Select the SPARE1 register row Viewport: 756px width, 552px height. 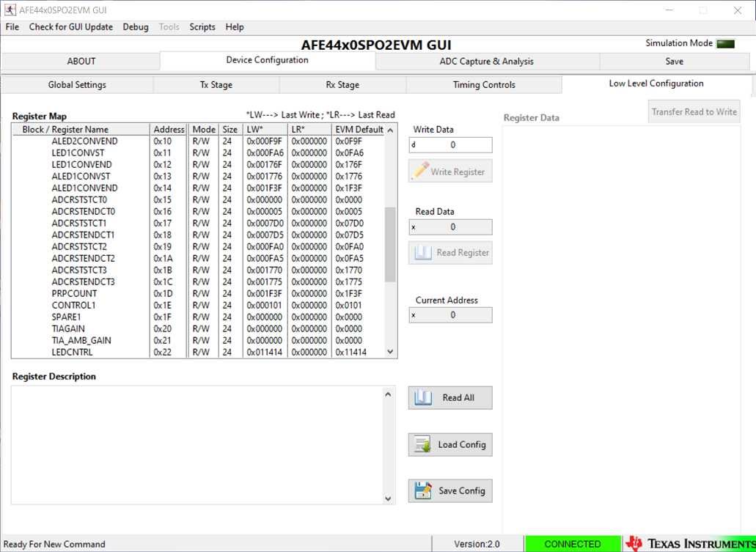198,317
